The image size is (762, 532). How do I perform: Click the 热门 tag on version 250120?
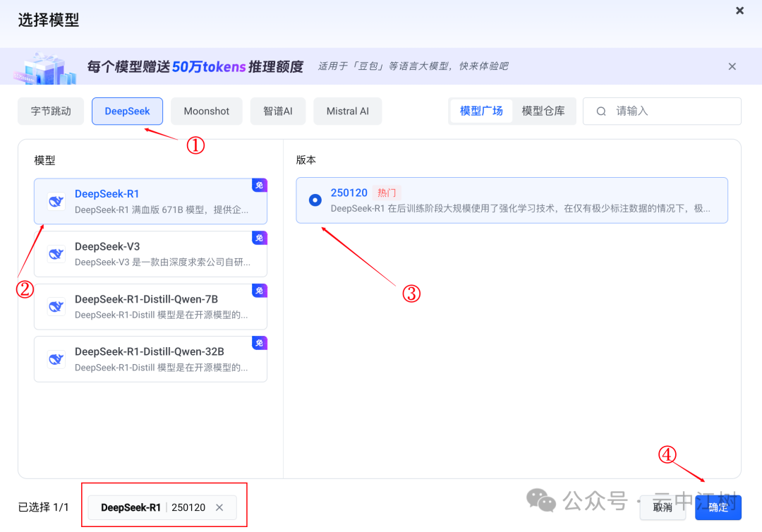[x=387, y=193]
